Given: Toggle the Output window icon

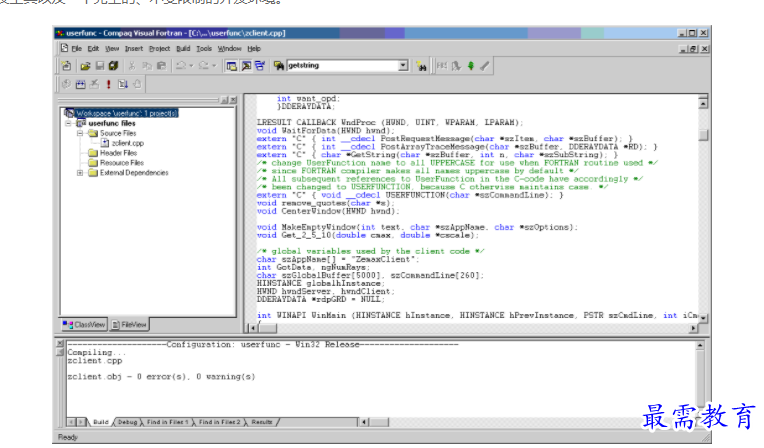Looking at the screenshot, I should pyautogui.click(x=246, y=66).
